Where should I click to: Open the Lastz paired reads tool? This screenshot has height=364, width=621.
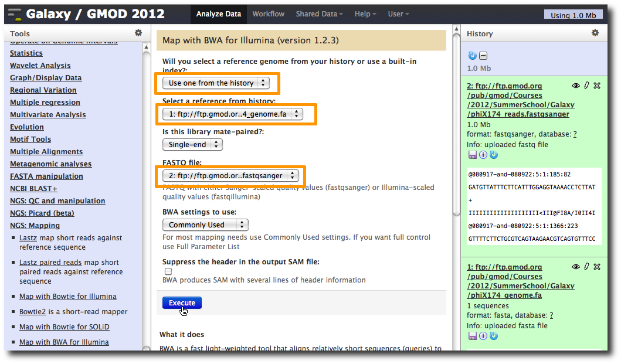tap(50, 262)
